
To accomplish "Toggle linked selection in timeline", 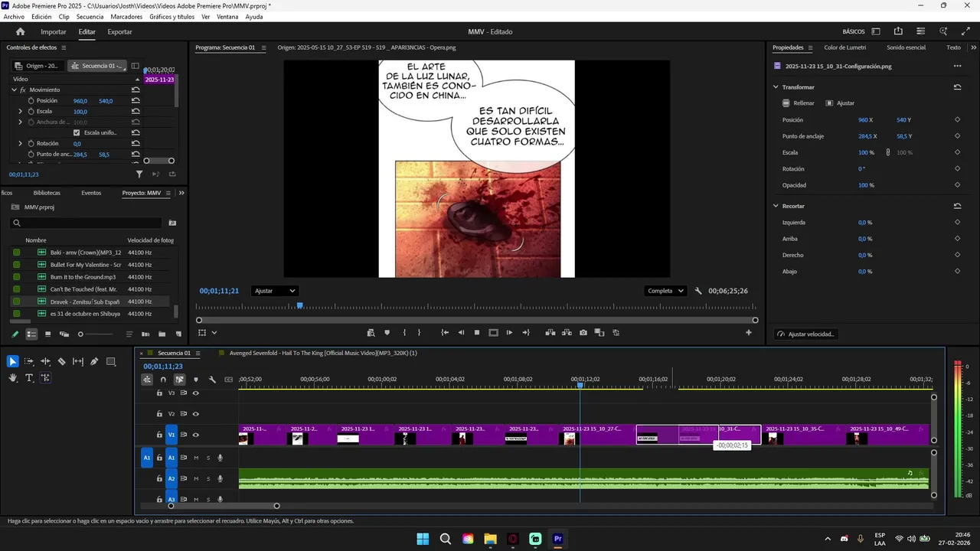I will 179,380.
